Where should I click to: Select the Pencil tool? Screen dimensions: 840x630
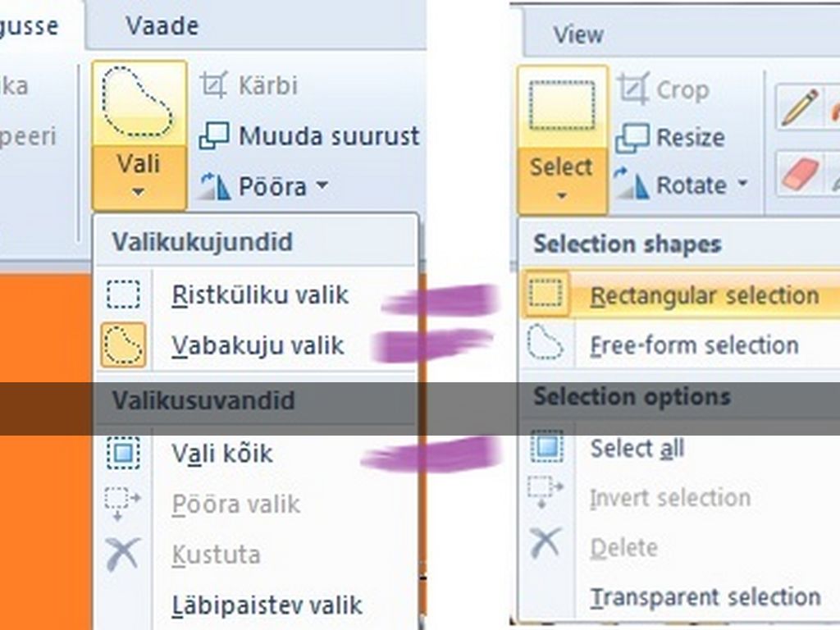pos(799,107)
